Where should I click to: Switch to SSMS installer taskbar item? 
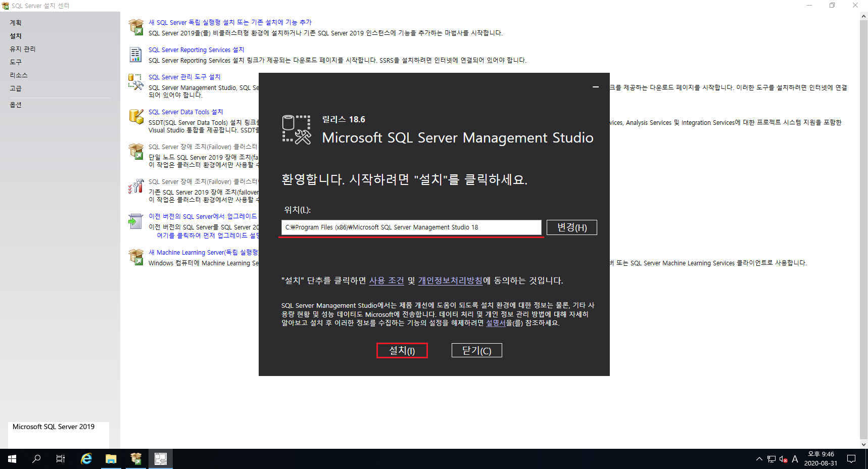click(161, 459)
